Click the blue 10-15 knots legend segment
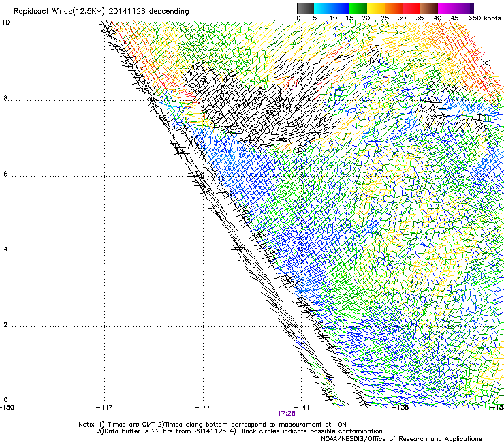Image resolution: width=504 pixels, height=443 pixels. pos(341,8)
